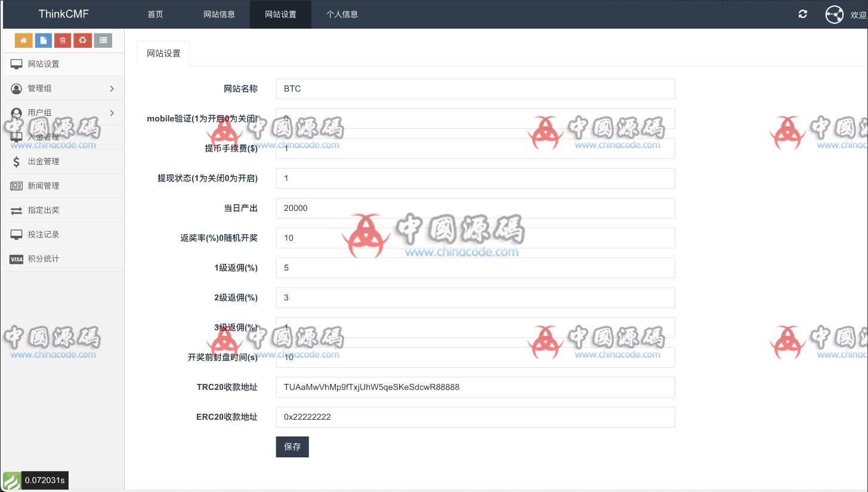The height and width of the screenshot is (492, 868).
Task: Click the user icon beside 用户组
Action: (16, 113)
